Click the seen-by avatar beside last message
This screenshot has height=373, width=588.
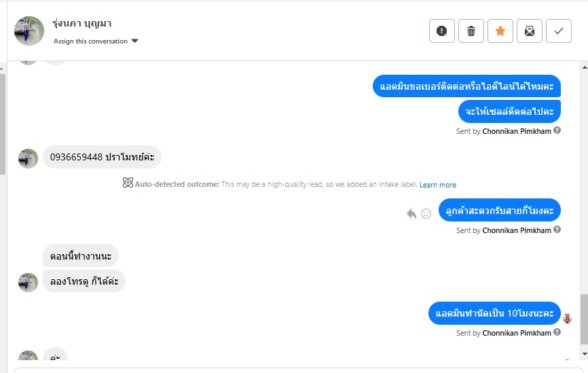coord(567,319)
